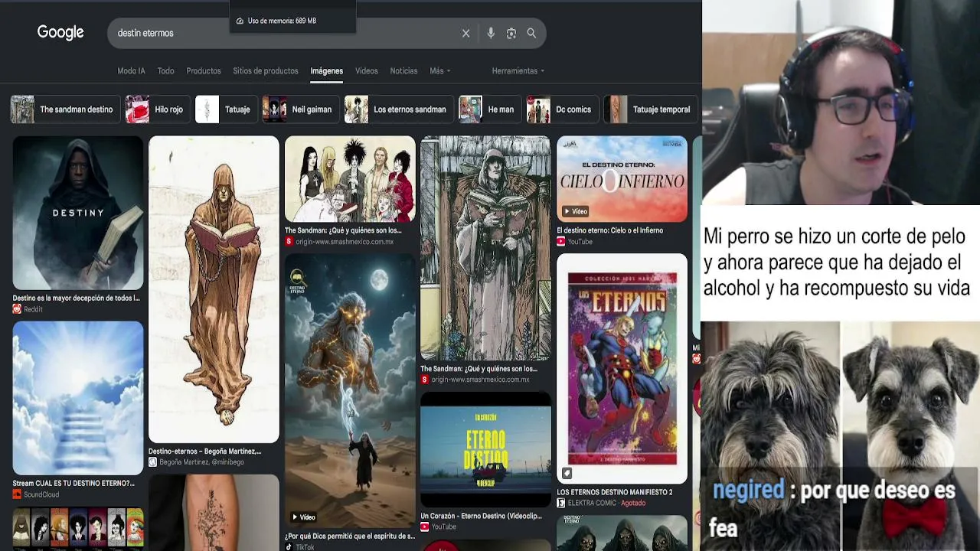Screen dimensions: 980x551
Task: Open the Los Eternos comic cover image
Action: coord(622,369)
